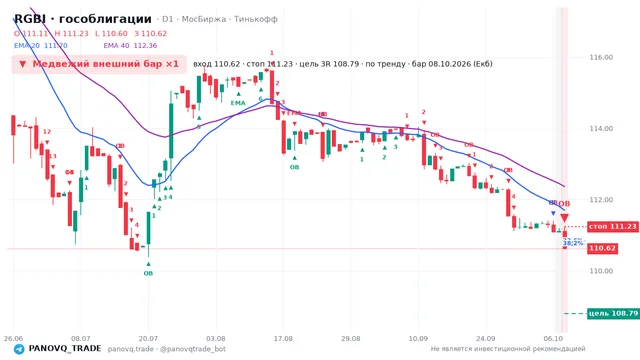Click the 10.09 date axis label

pos(418,338)
